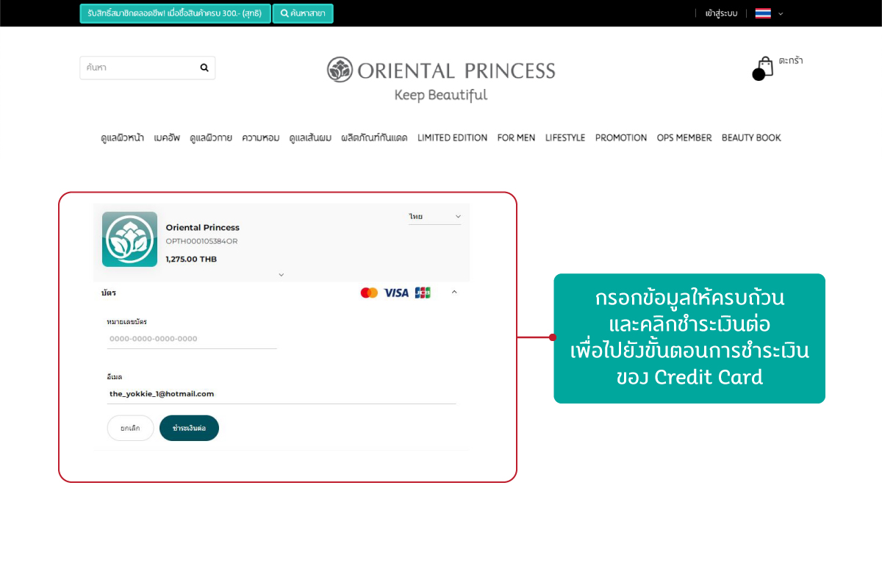Image resolution: width=882 pixels, height=588 pixels.
Task: Click the VISA payment icon
Action: (396, 293)
